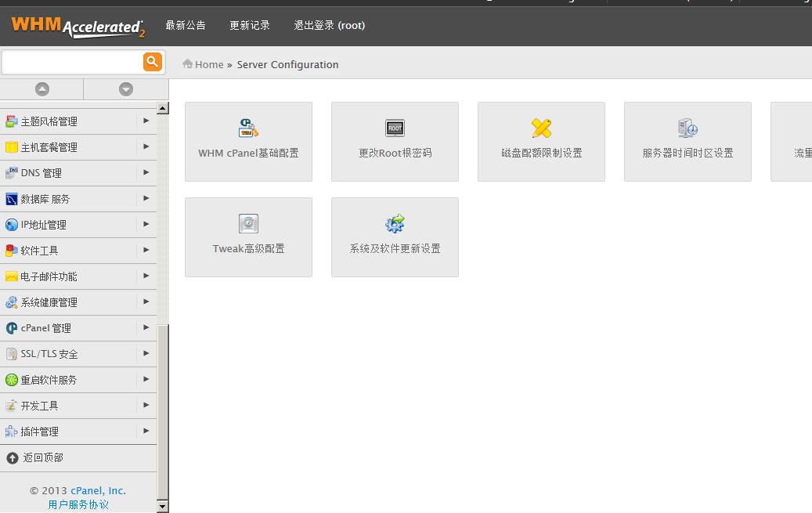Image resolution: width=812 pixels, height=513 pixels.
Task: Open the SSL/TLS 安全 sidebar menu label
Action: click(49, 354)
